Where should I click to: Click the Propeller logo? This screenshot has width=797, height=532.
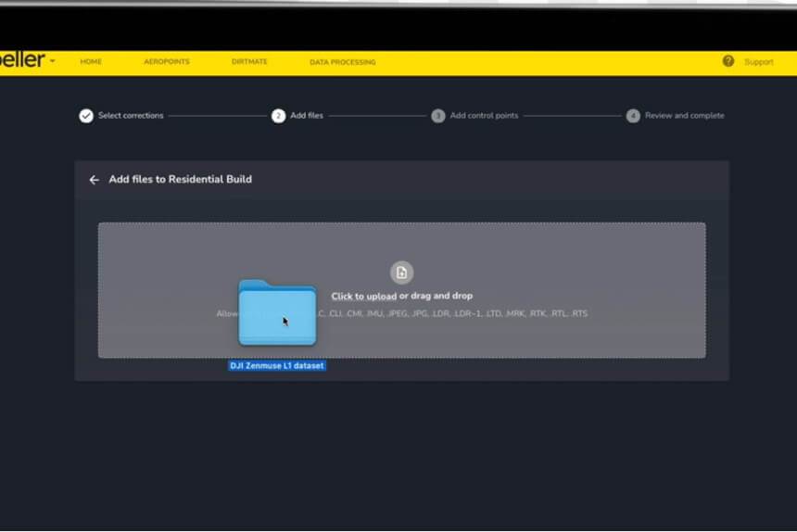pyautogui.click(x=20, y=60)
